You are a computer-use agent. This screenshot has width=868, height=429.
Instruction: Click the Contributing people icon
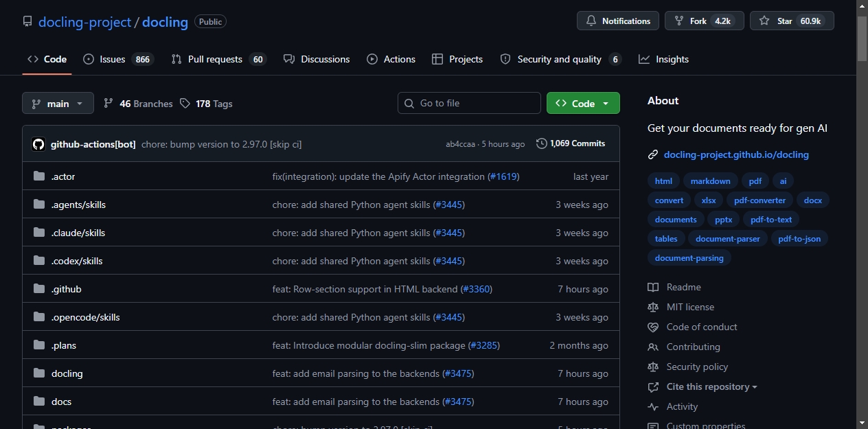click(x=653, y=347)
